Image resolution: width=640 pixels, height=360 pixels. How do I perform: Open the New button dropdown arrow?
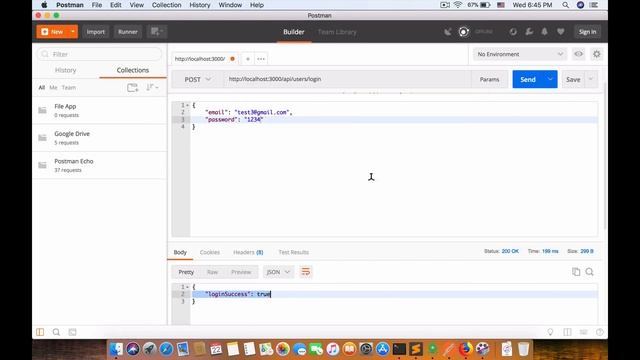73,31
